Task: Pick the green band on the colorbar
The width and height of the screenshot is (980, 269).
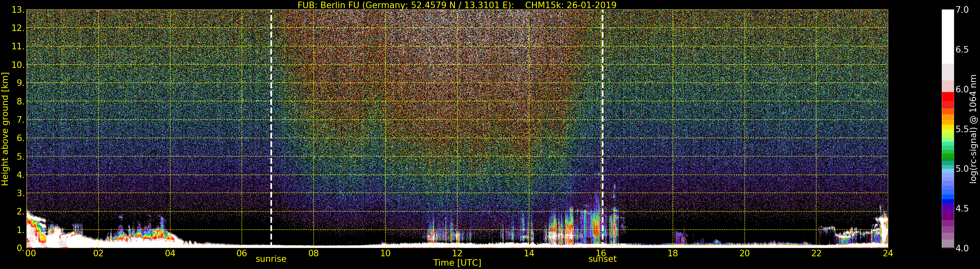Action: [x=948, y=156]
